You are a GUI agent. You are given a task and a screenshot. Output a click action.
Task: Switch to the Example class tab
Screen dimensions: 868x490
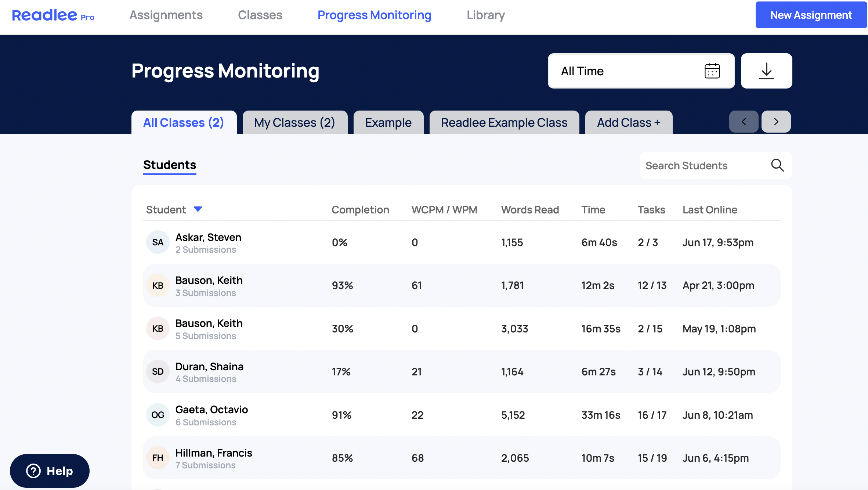click(x=388, y=122)
